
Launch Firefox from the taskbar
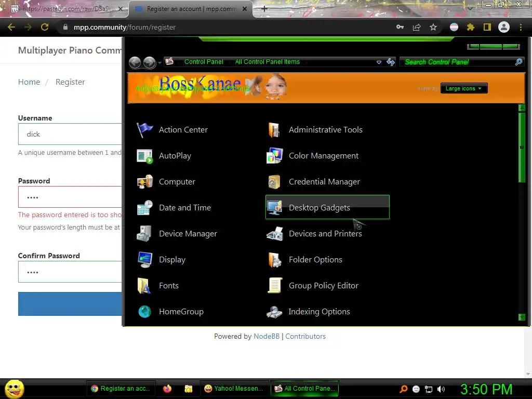[167, 389]
